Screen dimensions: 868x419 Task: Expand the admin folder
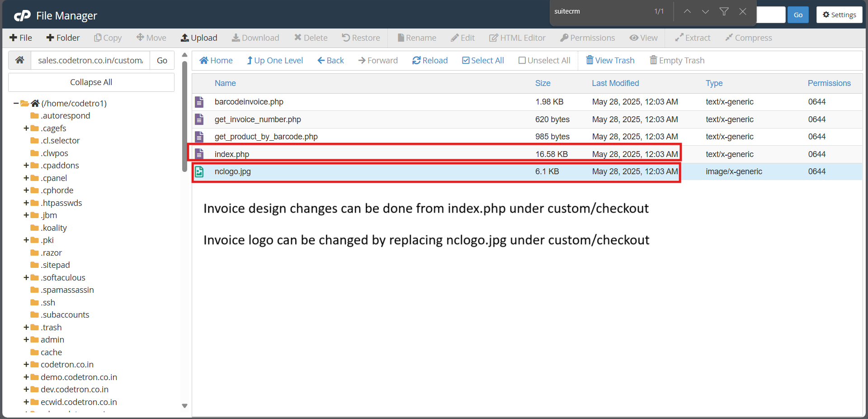26,340
